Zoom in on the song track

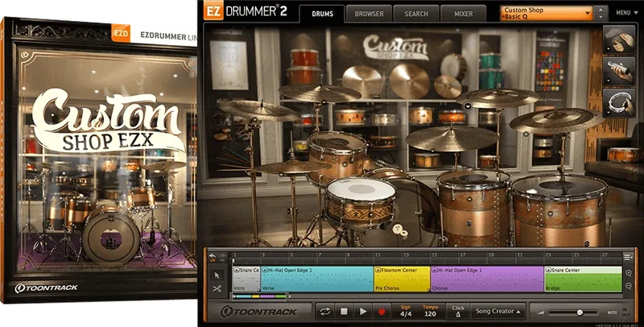[629, 273]
